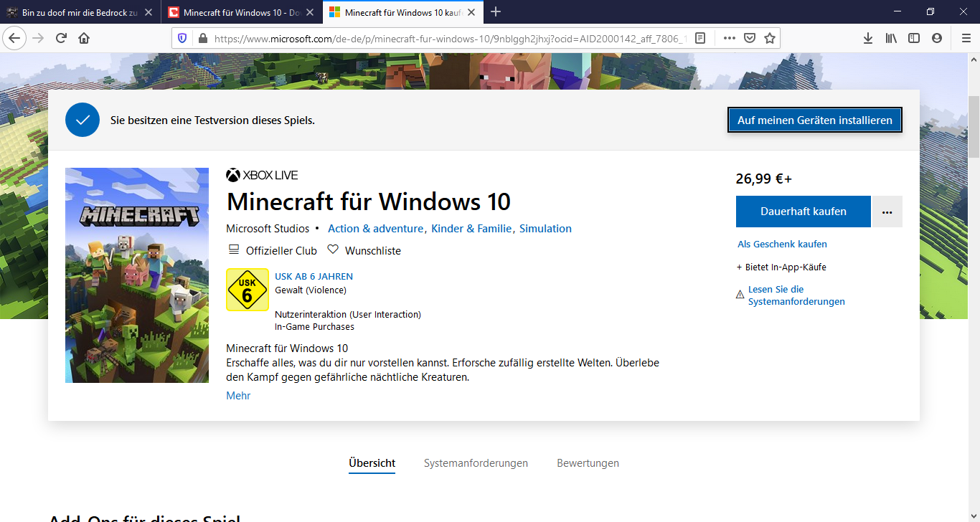The height and width of the screenshot is (522, 980).
Task: Add the game to 'Wunschliste'
Action: (x=364, y=251)
